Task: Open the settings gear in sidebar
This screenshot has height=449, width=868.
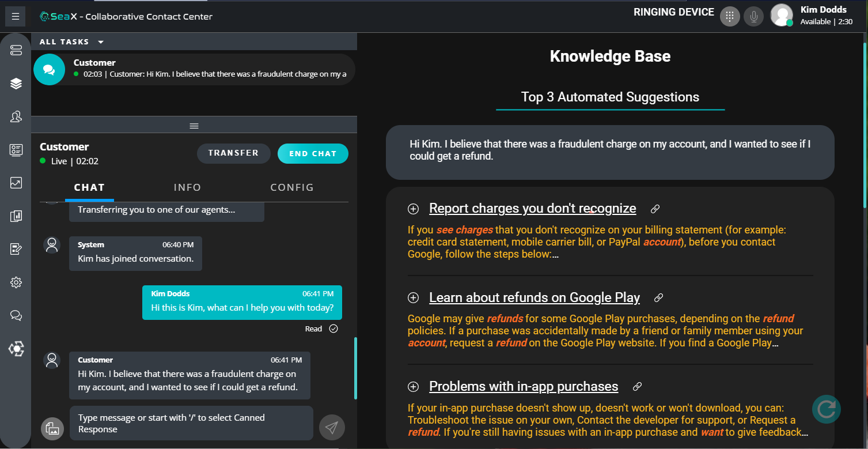Action: (16, 282)
